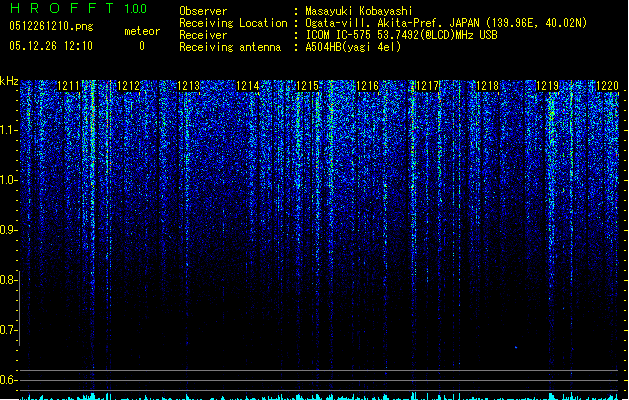Click the 1.0.0 version number
This screenshot has height=400, width=629.
coord(136,8)
